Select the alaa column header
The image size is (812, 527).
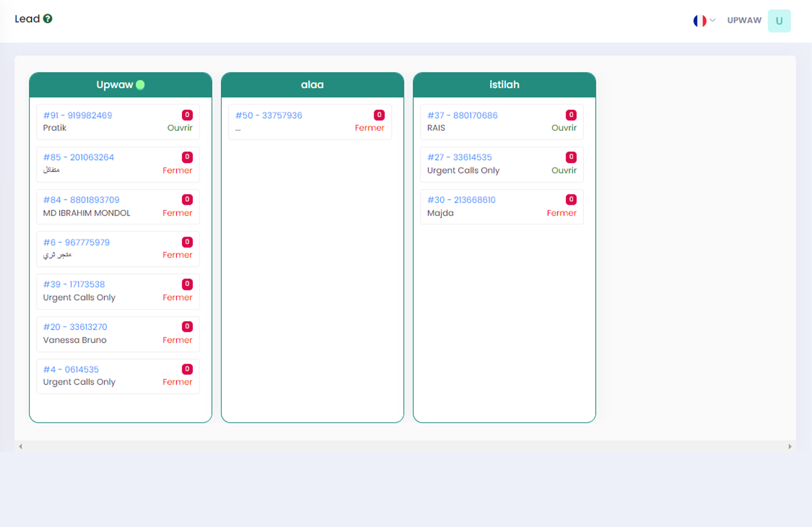312,85
